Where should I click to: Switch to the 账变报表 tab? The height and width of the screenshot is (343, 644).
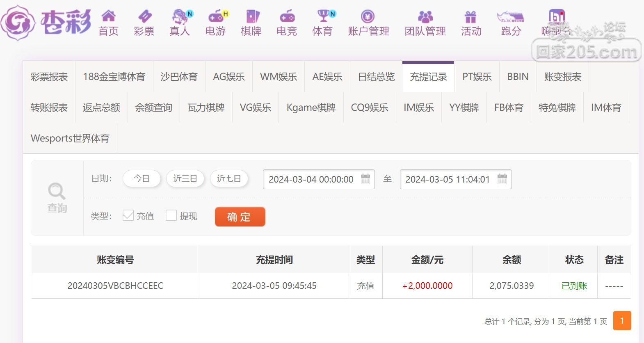coord(562,77)
